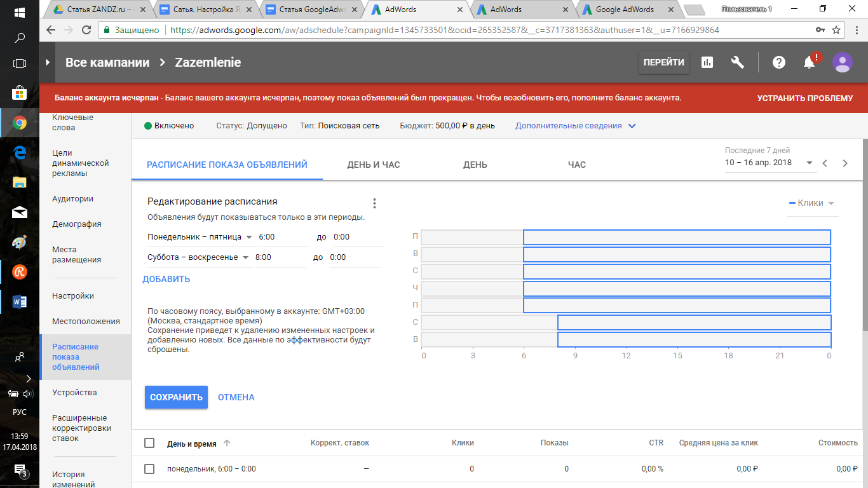
Task: Select 'Устройства' in the left menu
Action: click(74, 393)
